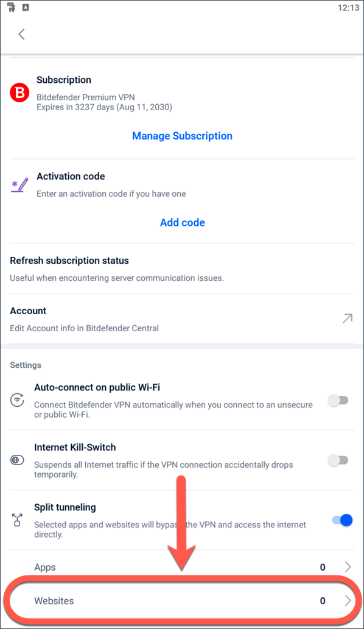Screen dimensions: 364x629
Task: Click the red Bitdefender B logo
Action: pyautogui.click(x=19, y=93)
